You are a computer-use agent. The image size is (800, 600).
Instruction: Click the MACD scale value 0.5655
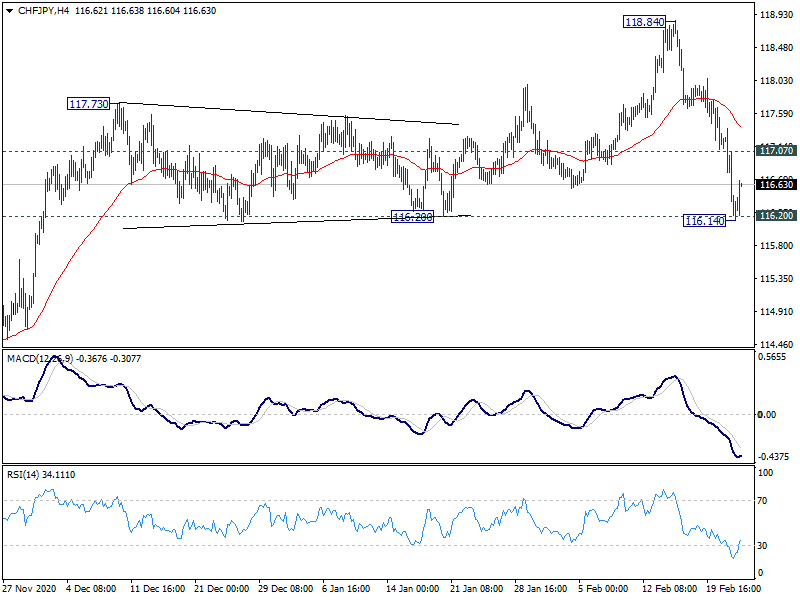click(772, 357)
